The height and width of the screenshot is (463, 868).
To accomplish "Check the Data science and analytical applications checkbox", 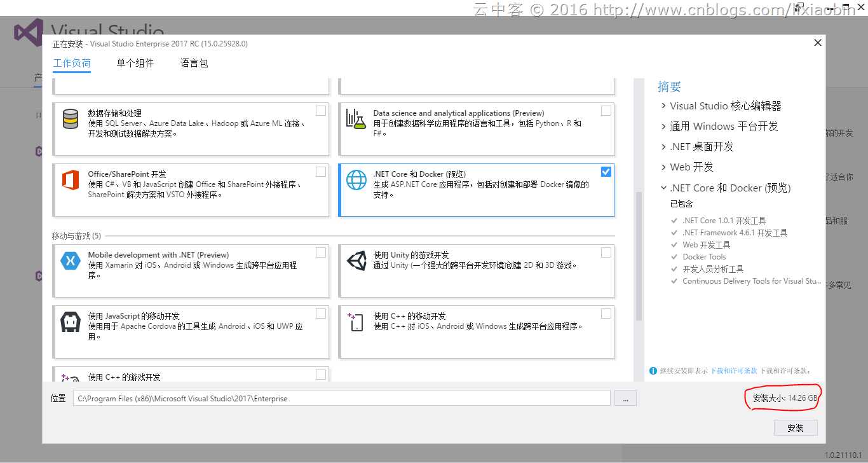I will coord(606,111).
